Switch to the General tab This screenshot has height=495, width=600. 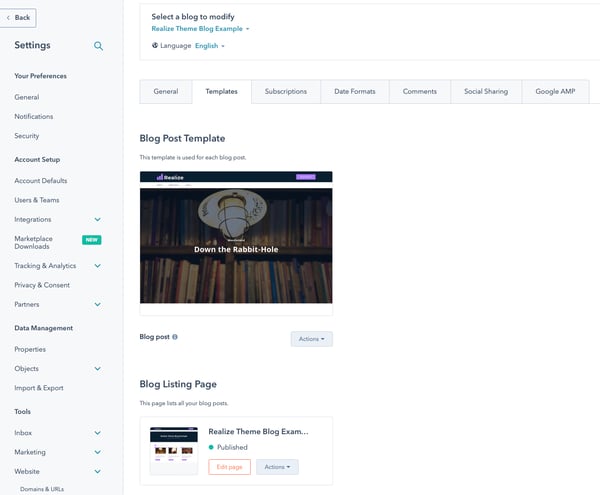(166, 92)
